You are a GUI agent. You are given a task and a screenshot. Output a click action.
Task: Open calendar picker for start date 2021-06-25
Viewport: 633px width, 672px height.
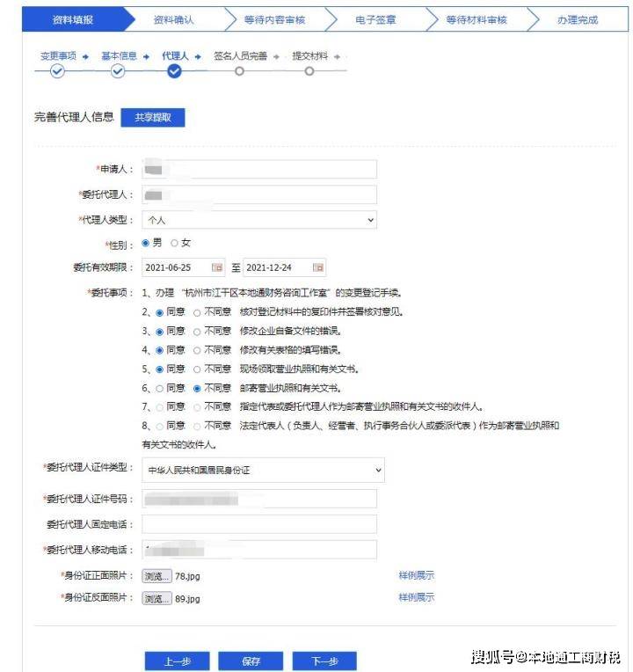[x=217, y=267]
